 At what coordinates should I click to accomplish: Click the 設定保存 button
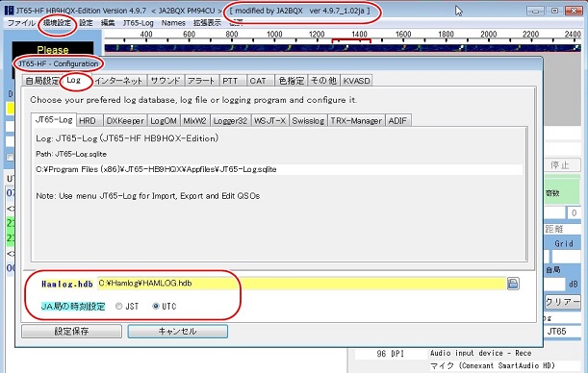71,332
